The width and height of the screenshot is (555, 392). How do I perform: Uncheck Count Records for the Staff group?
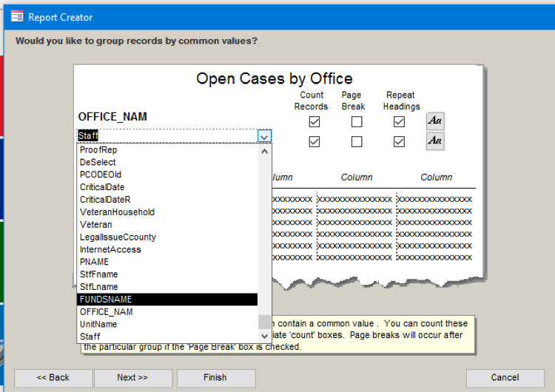pos(314,142)
